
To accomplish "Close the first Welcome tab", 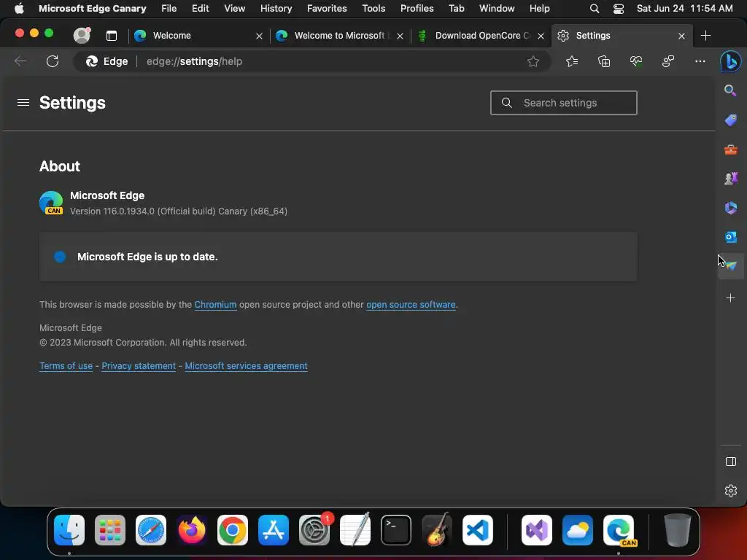I will coord(259,36).
